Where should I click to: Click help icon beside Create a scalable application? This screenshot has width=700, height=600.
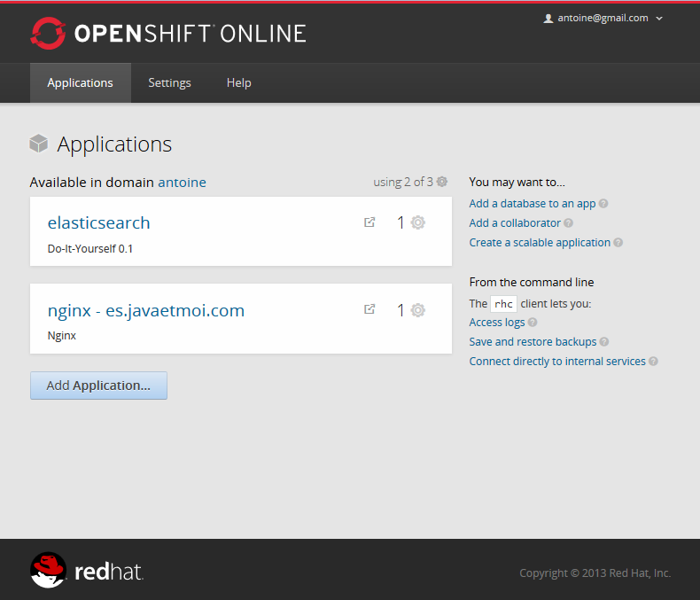coord(618,243)
